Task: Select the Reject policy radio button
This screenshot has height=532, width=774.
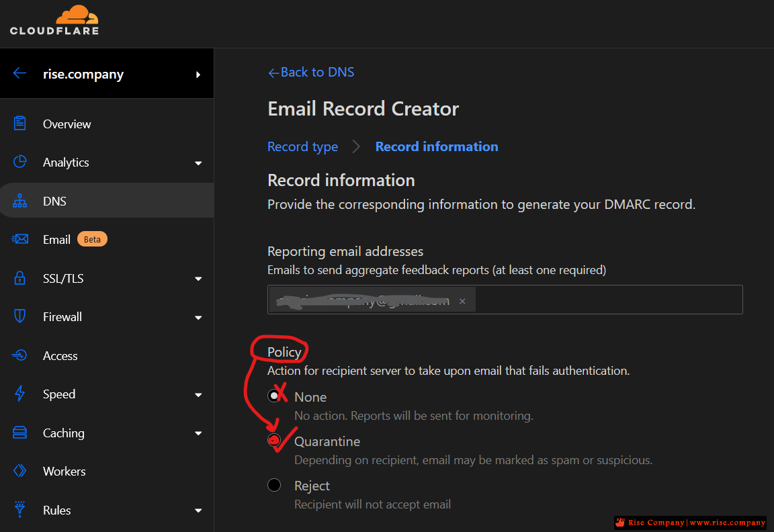Action: pos(274,485)
